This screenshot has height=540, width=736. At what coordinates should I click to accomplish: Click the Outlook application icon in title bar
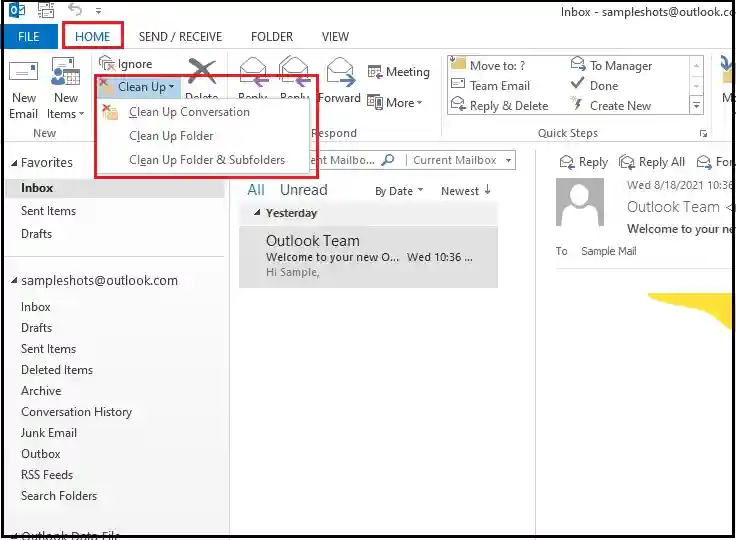[x=17, y=10]
